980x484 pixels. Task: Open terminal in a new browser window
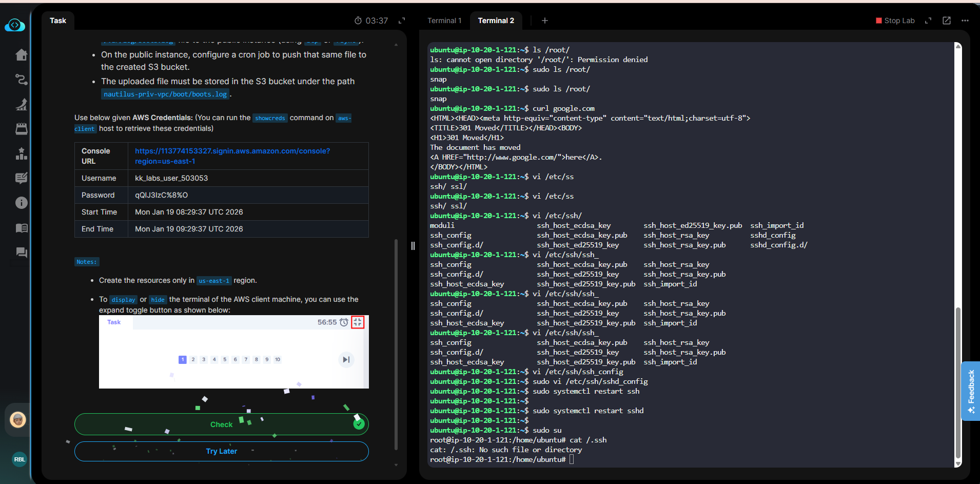click(947, 21)
